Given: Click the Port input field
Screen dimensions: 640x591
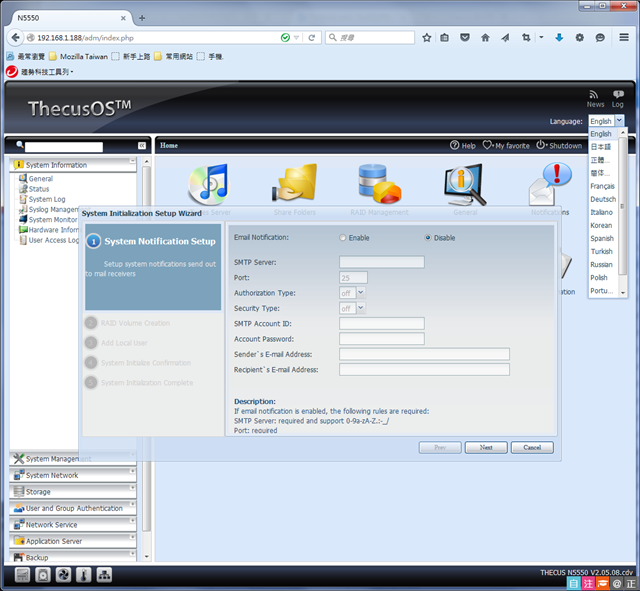Looking at the screenshot, I should 353,278.
